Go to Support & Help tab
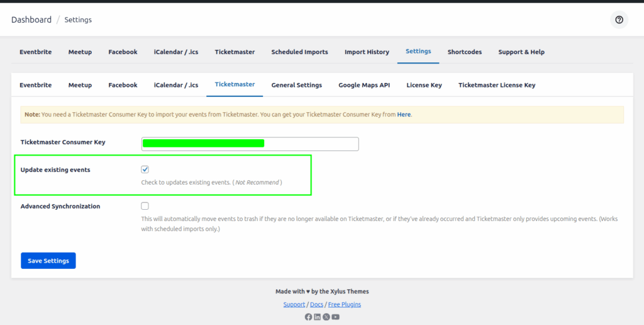This screenshot has height=325, width=644. [521, 52]
